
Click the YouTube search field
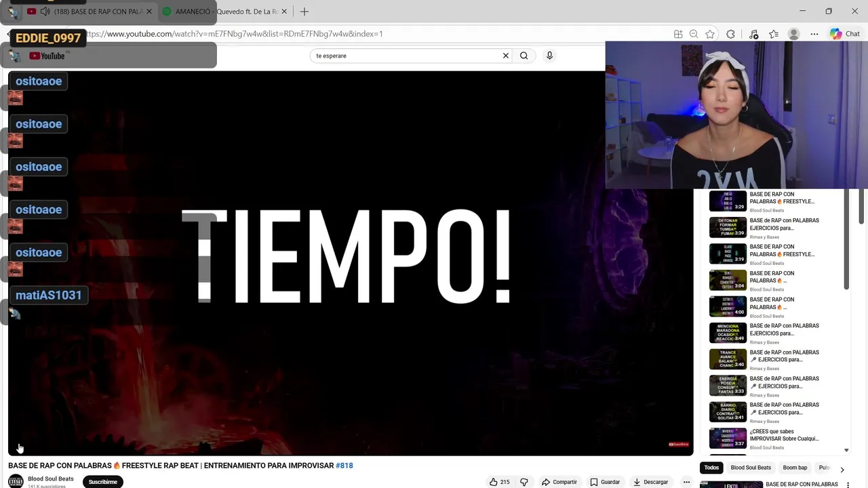pyautogui.click(x=407, y=56)
